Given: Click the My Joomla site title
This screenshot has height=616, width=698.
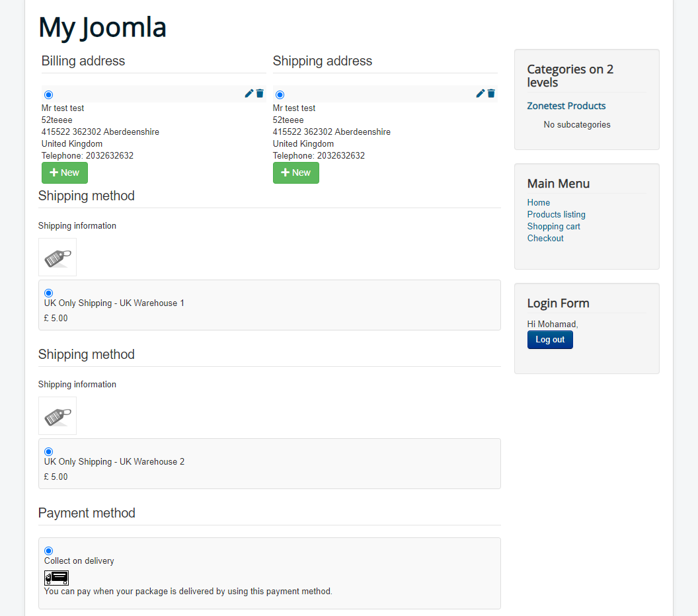Looking at the screenshot, I should point(102,28).
